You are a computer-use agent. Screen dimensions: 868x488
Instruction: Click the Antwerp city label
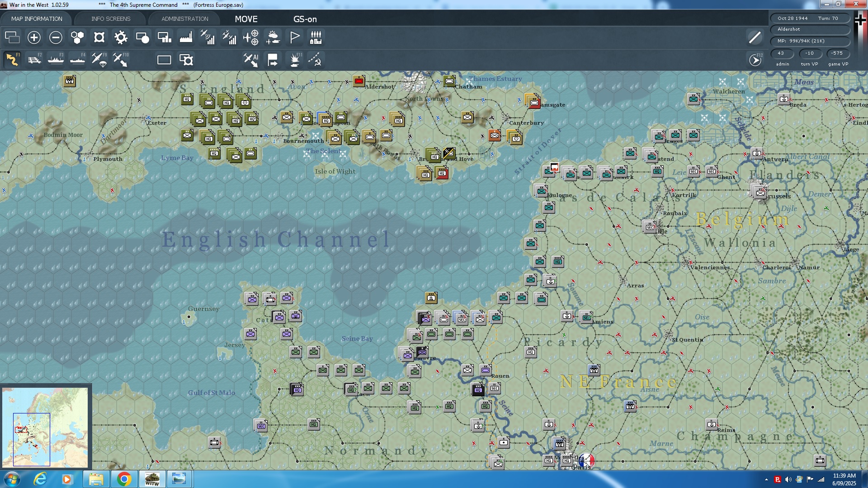coord(775,159)
